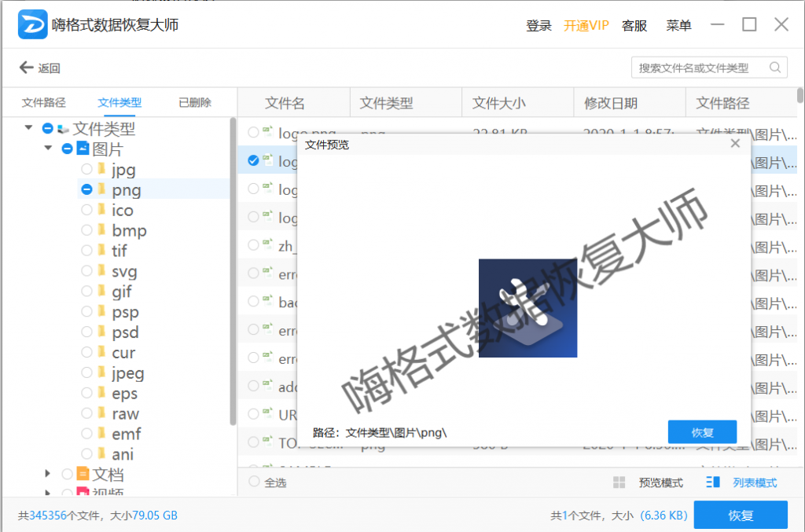The height and width of the screenshot is (532, 805).
Task: Click the svg folder icon
Action: pyautogui.click(x=101, y=270)
